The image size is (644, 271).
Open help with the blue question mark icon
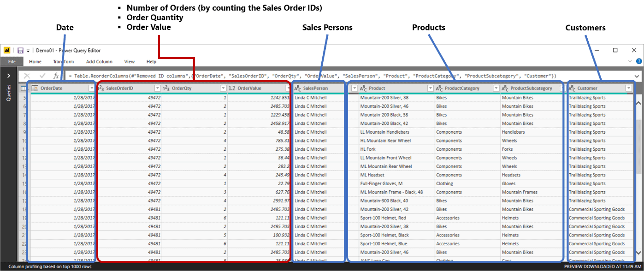click(x=639, y=61)
